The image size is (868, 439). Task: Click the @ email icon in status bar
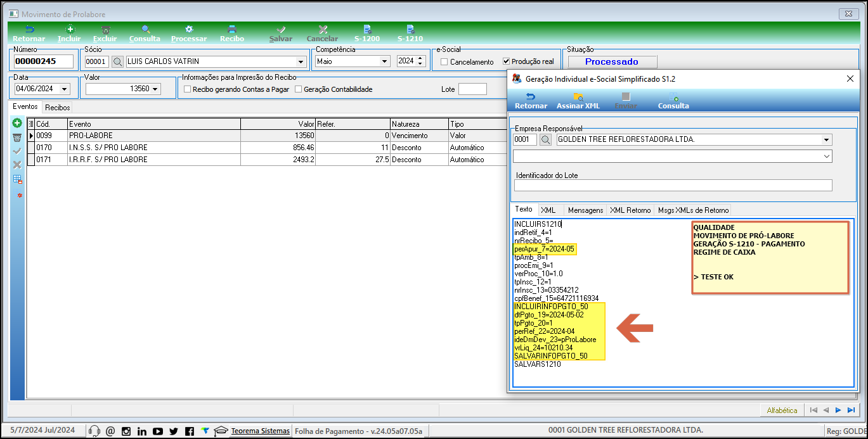point(110,431)
